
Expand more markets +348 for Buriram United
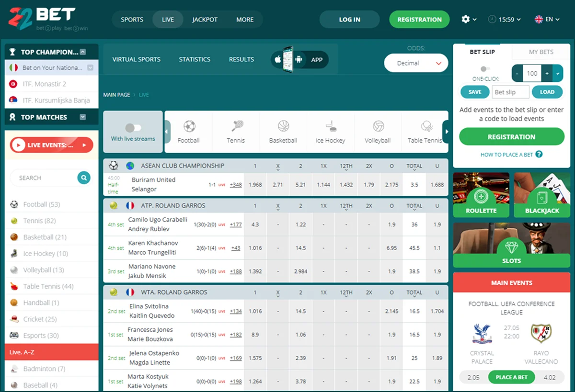[236, 185]
